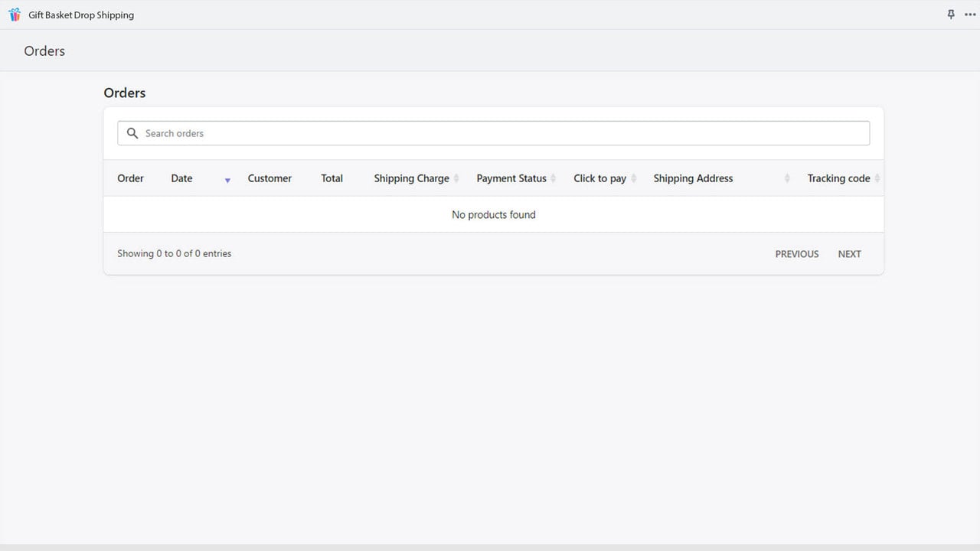Go to the PREVIOUS page

pos(797,254)
